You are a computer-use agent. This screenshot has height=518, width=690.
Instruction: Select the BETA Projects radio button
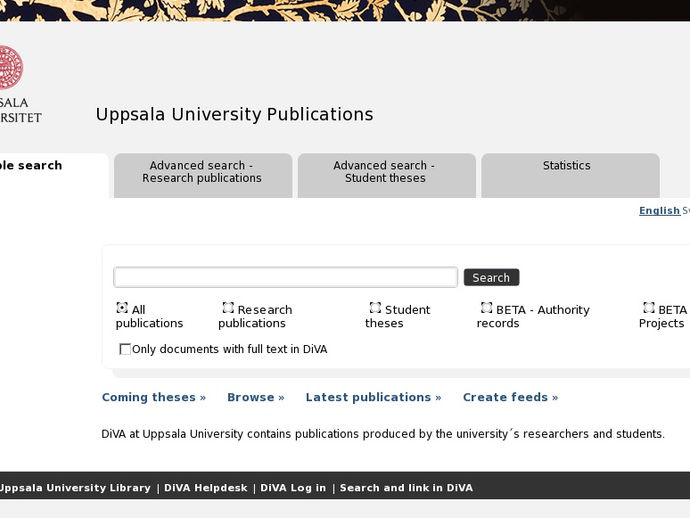pos(649,307)
